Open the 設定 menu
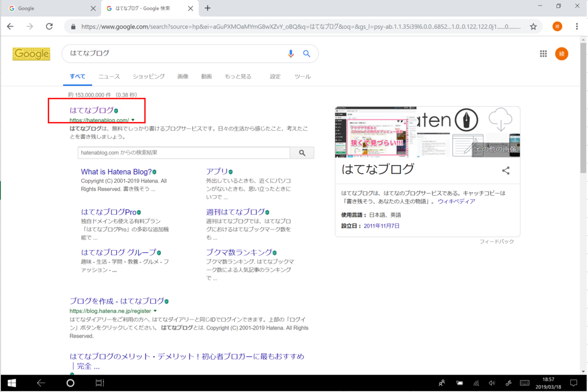 pos(275,77)
